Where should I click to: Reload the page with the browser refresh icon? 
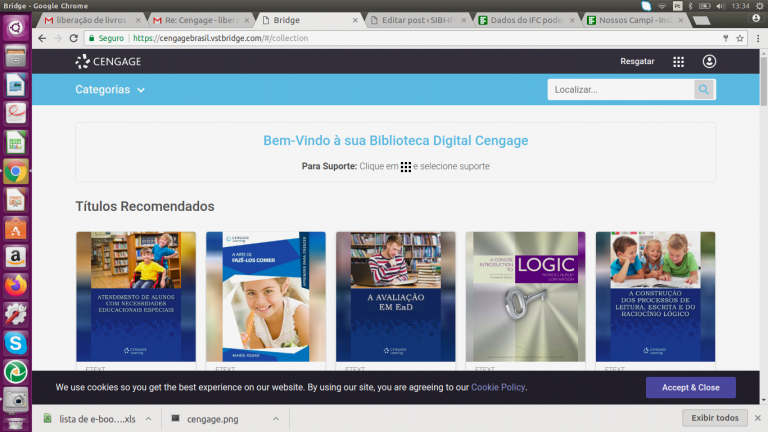[x=75, y=38]
